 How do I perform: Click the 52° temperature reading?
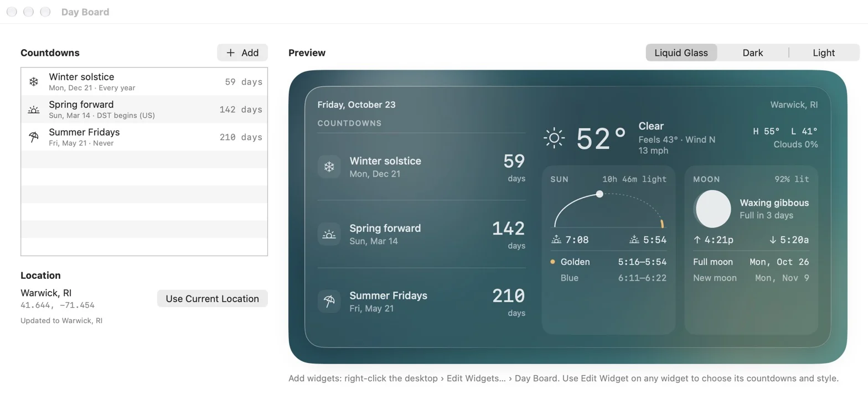pyautogui.click(x=601, y=138)
